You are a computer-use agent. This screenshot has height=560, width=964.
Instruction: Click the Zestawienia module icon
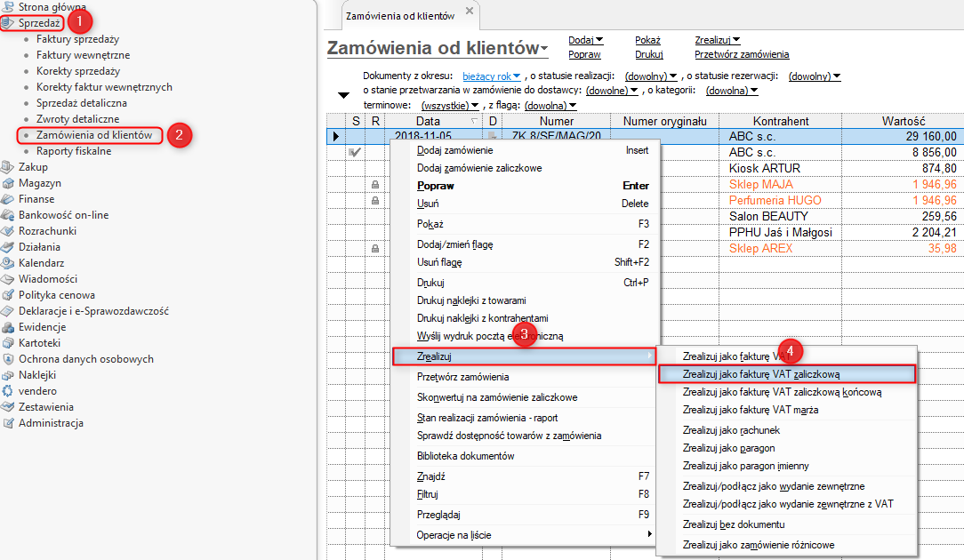pyautogui.click(x=7, y=406)
